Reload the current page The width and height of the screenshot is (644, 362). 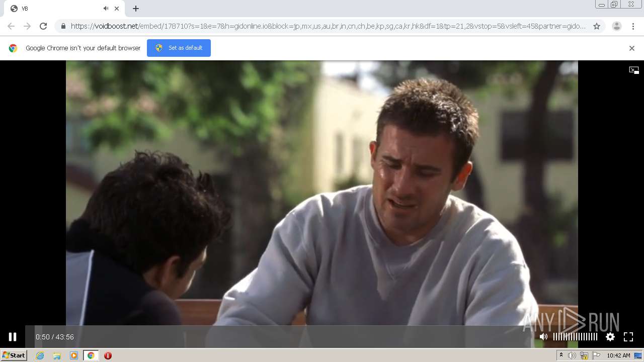(x=43, y=26)
